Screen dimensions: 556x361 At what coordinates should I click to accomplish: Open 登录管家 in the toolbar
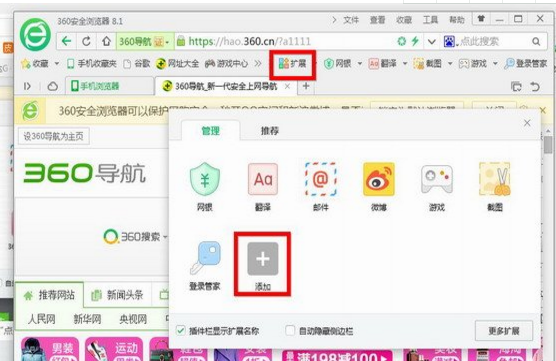coord(526,64)
